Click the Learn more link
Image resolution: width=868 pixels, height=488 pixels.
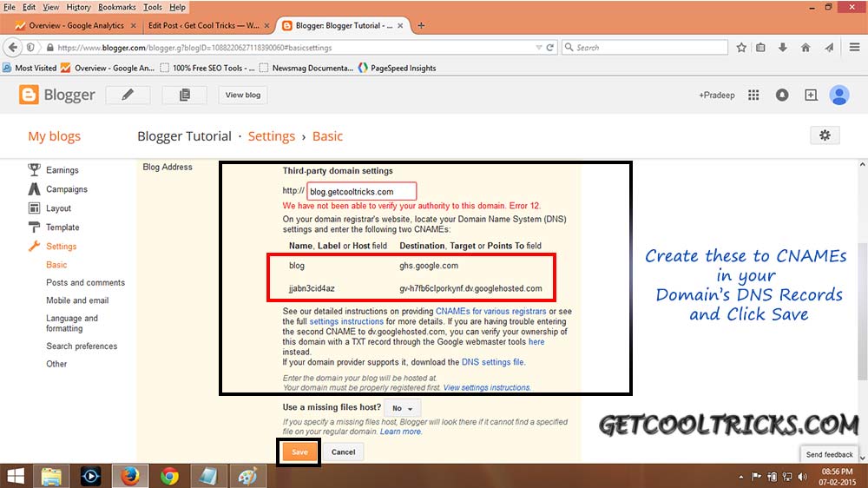click(400, 432)
